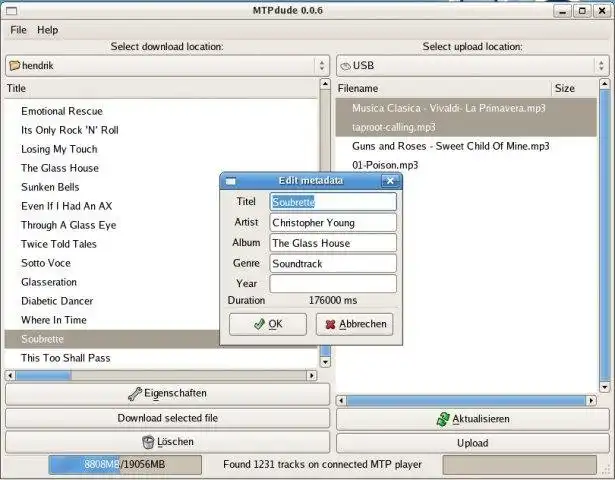615x480 pixels.
Task: Click the Eigenschaften properties button
Action: 167,394
